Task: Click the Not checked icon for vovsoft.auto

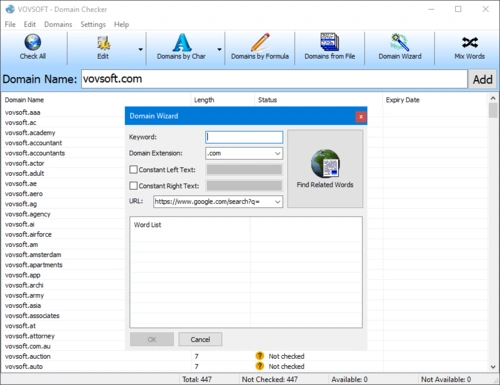Action: click(260, 366)
